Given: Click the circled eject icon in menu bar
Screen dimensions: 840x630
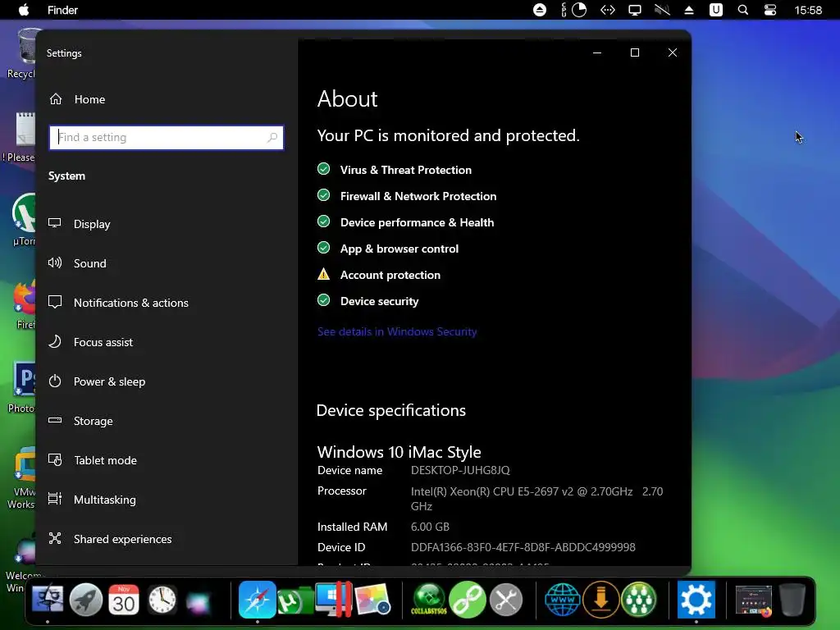Looking at the screenshot, I should (x=540, y=10).
